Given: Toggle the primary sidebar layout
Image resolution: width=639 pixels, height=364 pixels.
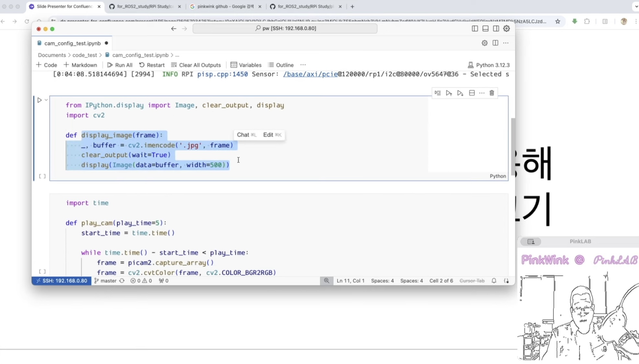Looking at the screenshot, I should click(475, 28).
